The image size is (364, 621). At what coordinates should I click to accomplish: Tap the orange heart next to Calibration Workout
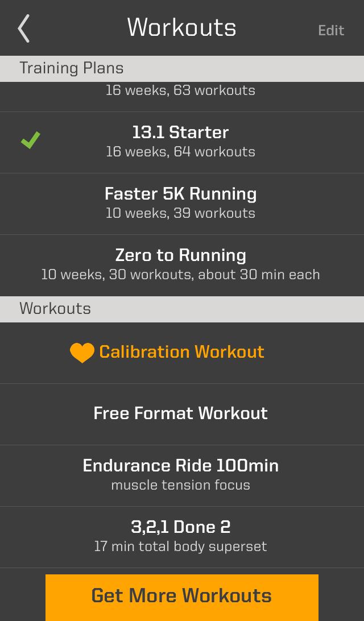83,352
